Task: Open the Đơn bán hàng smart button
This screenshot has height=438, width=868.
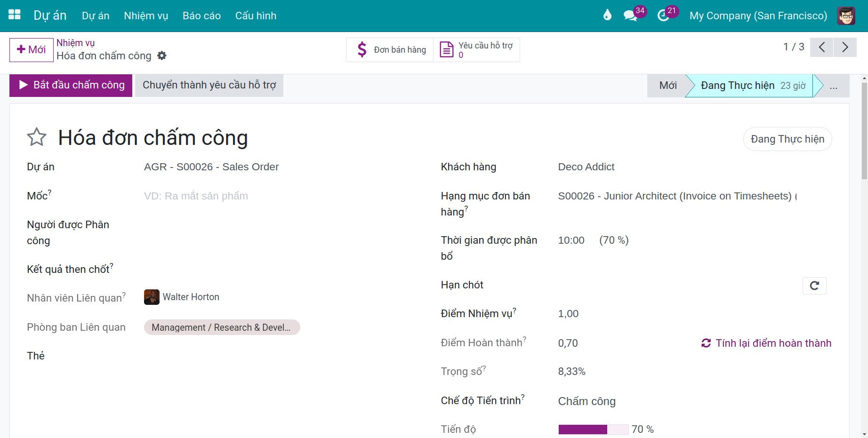Action: click(x=390, y=50)
